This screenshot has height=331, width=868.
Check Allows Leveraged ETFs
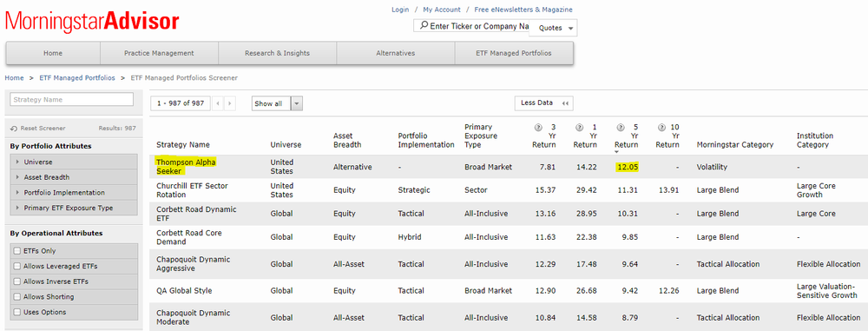(x=17, y=266)
